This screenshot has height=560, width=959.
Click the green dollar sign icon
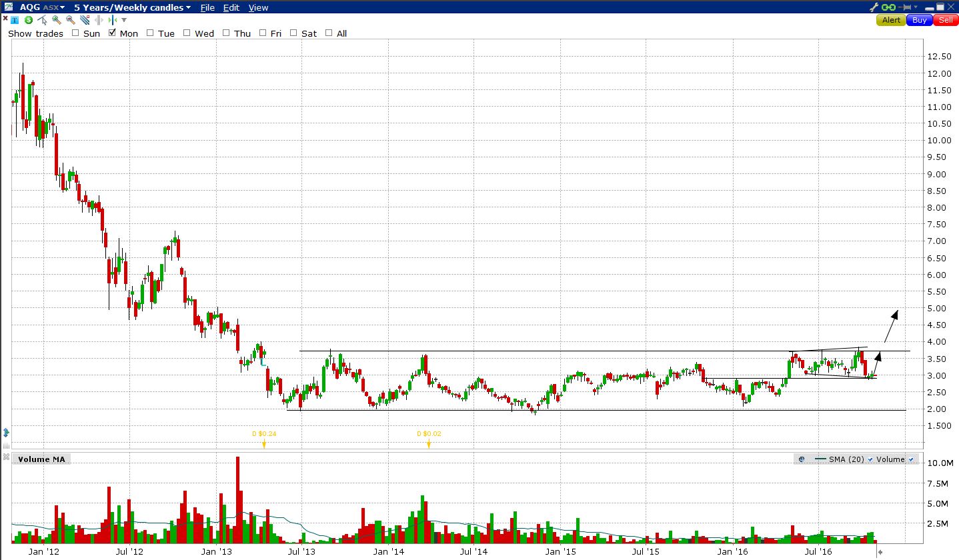29,20
